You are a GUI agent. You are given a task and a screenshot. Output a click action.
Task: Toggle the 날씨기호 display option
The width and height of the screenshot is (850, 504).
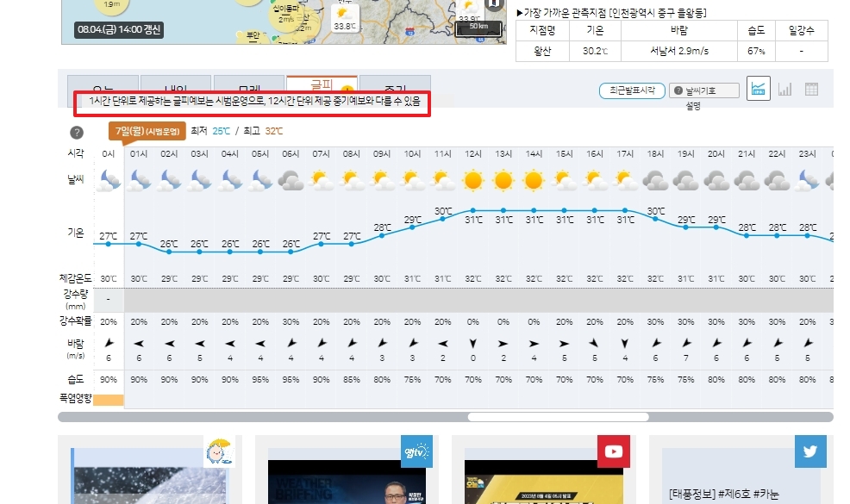pos(697,89)
